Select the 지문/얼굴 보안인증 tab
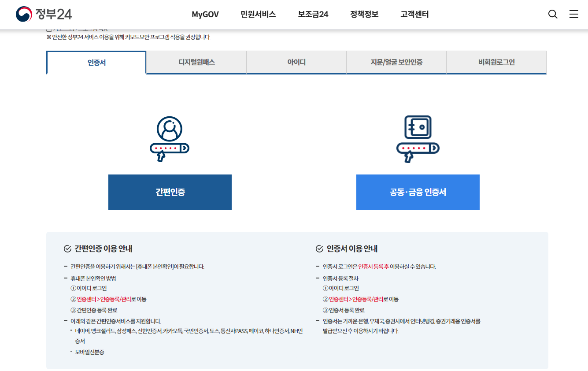 click(x=396, y=62)
